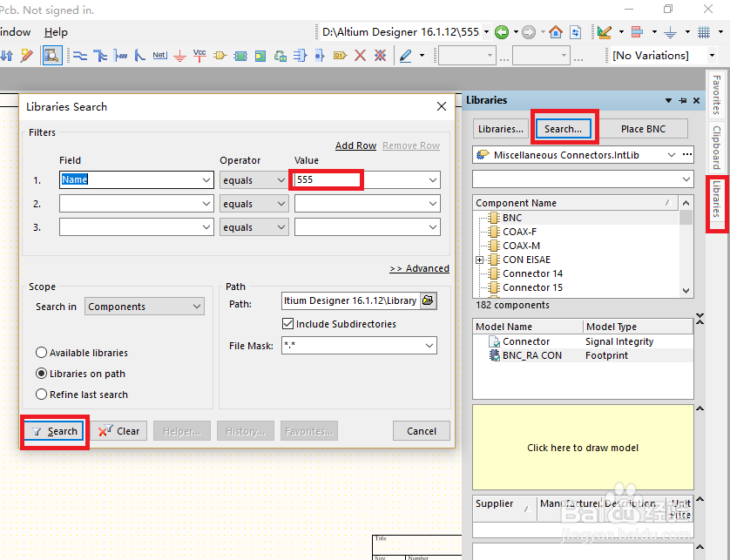The width and height of the screenshot is (730, 560).
Task: Select the Place Harness Entry tool
Action: click(x=320, y=57)
